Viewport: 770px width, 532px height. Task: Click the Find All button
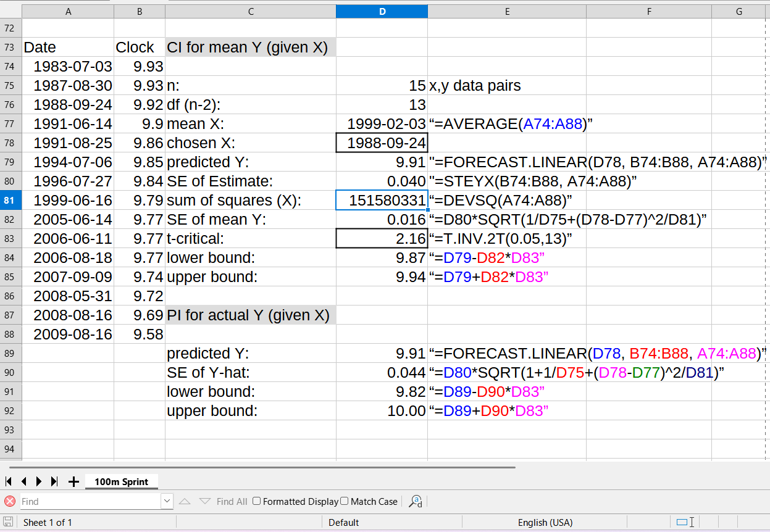(x=232, y=501)
